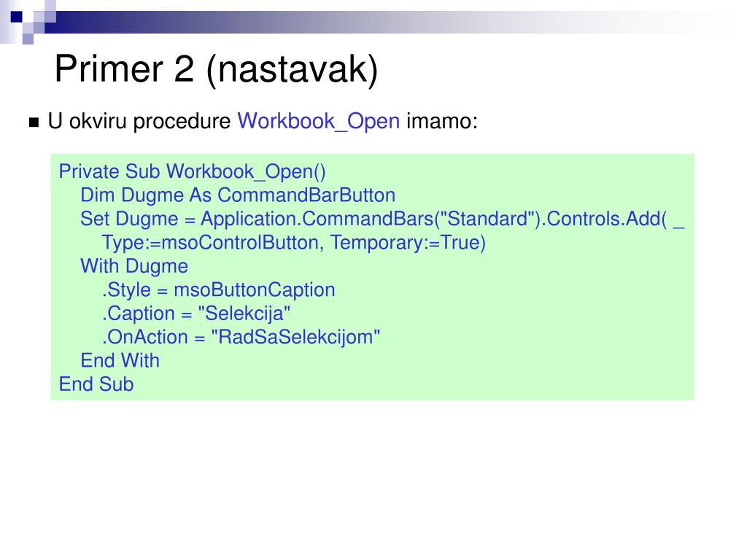Click the "End Sub" code line
Viewport: 747px width, 560px height.
point(96,384)
